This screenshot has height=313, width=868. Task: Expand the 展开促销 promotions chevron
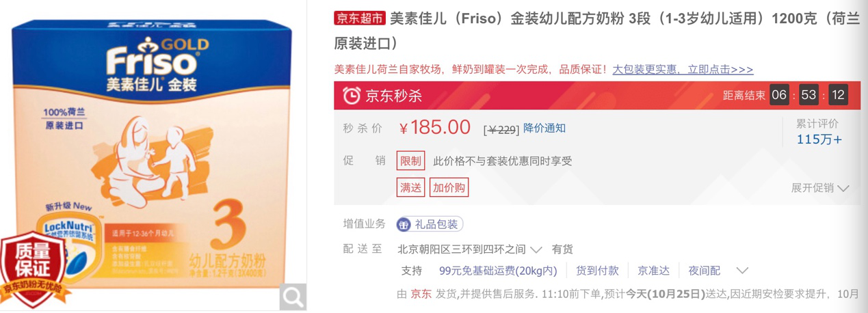pos(820,188)
